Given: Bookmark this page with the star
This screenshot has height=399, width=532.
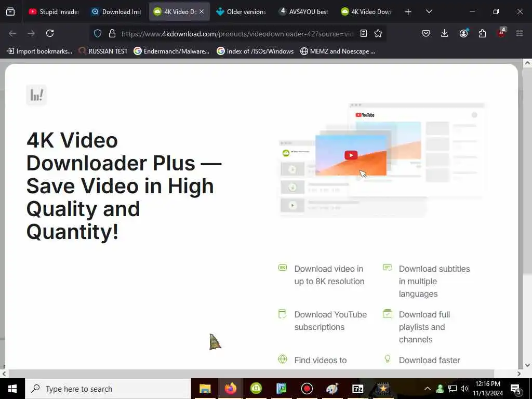Looking at the screenshot, I should 378,33.
